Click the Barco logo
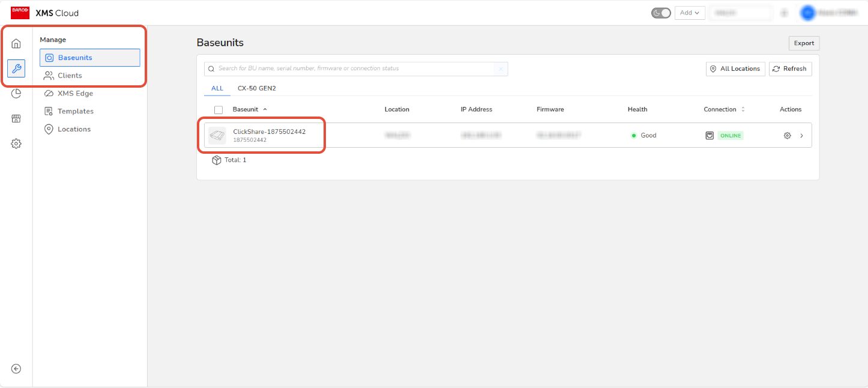 tap(20, 13)
